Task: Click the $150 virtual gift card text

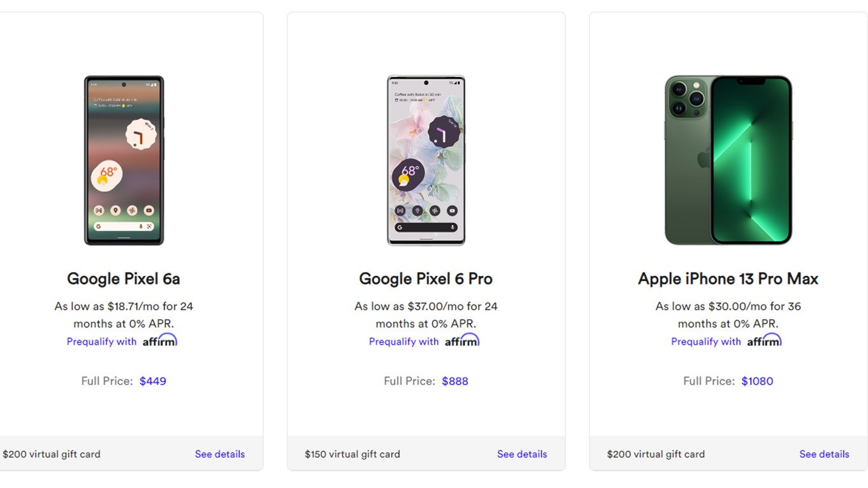Action: pos(352,454)
